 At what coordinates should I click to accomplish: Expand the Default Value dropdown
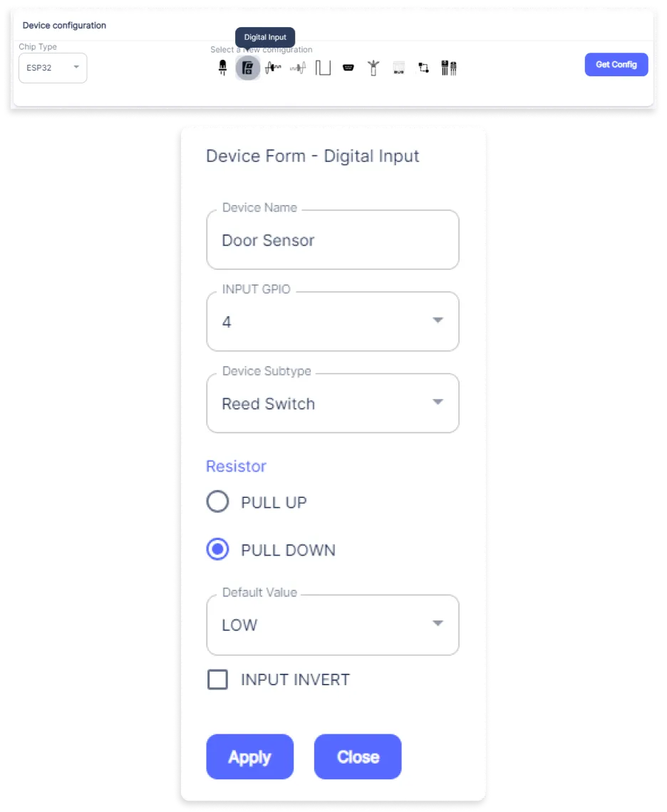click(x=333, y=625)
